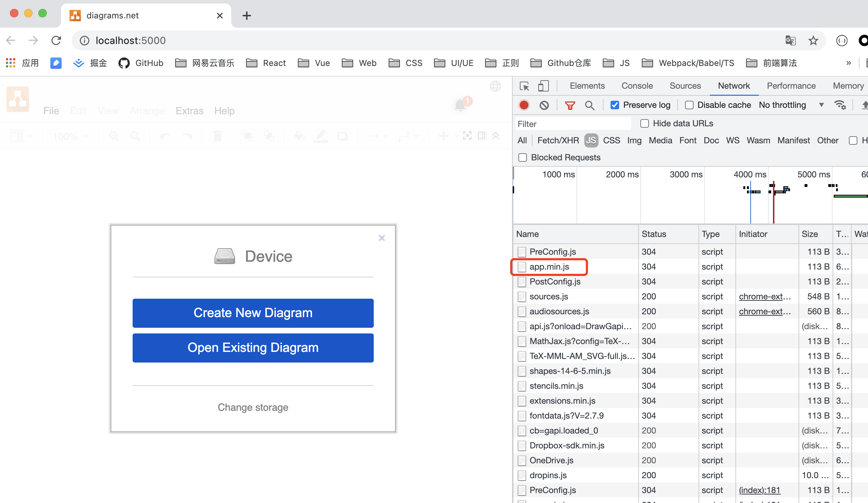Switch to the Console tab

[x=637, y=86]
